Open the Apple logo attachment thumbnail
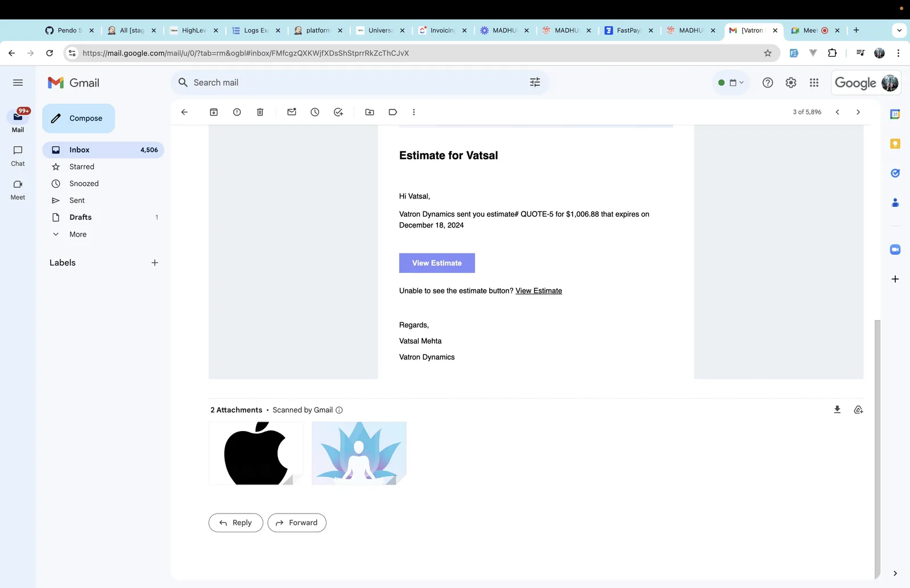The image size is (910, 588). coord(256,453)
